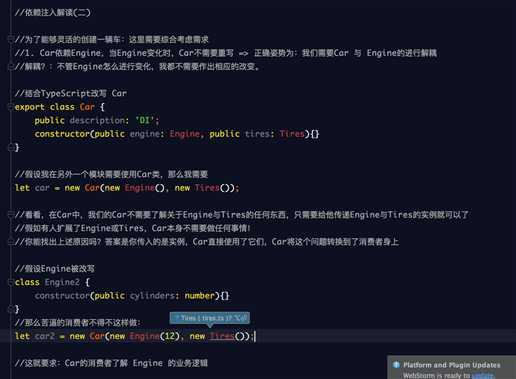Place cursor on the //这就要求: Car的消费者 comment

(x=111, y=363)
